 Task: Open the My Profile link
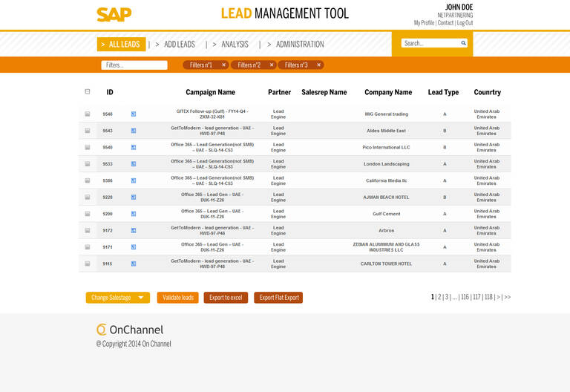coord(424,23)
